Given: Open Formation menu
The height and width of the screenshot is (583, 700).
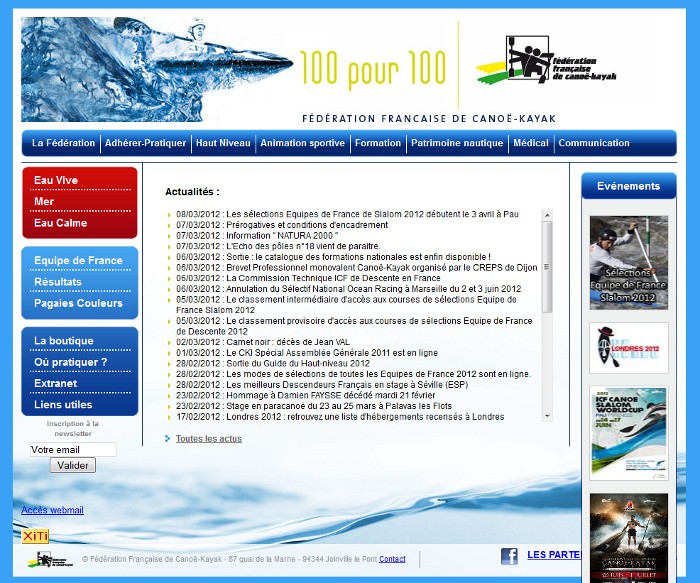Looking at the screenshot, I should click(378, 143).
